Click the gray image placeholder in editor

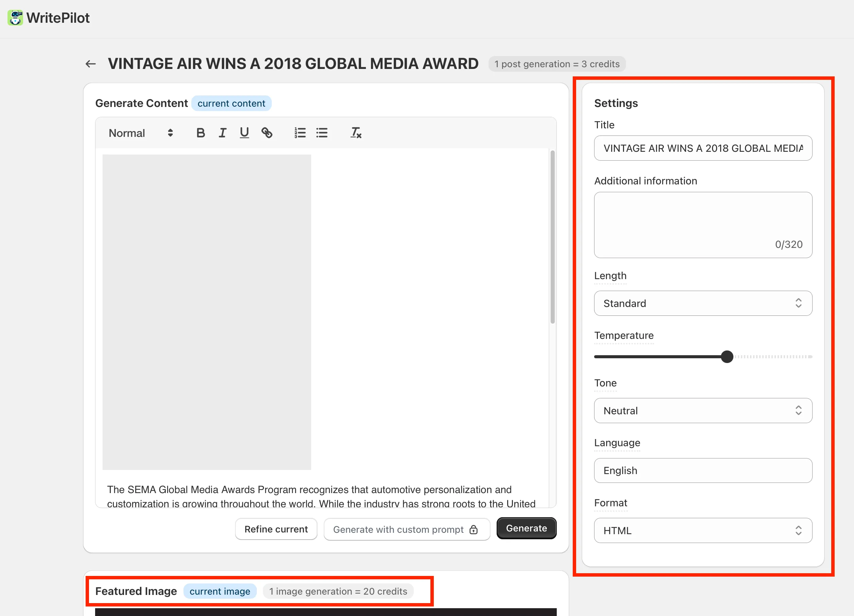tap(207, 312)
